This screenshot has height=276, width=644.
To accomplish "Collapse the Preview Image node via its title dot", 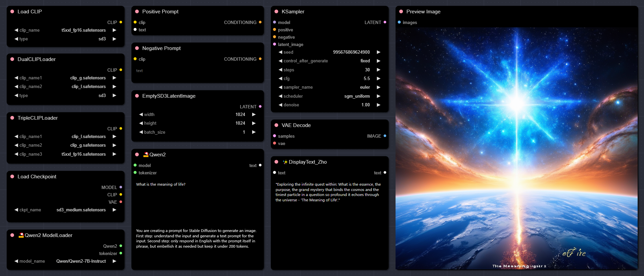I will click(x=401, y=11).
